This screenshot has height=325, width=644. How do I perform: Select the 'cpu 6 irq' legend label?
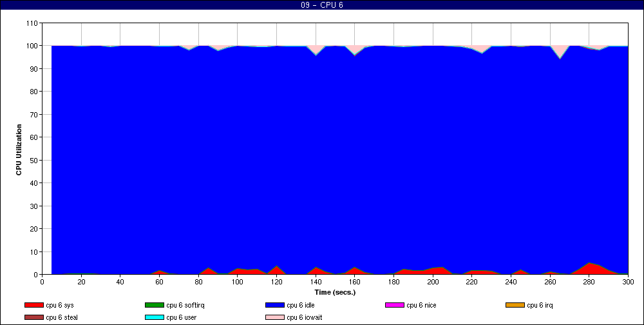pyautogui.click(x=540, y=305)
